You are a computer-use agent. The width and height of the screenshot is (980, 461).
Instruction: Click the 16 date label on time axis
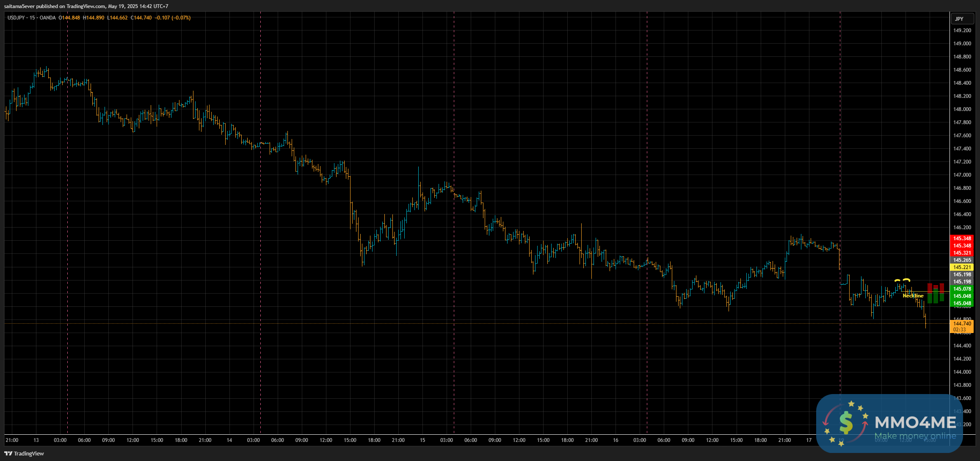pos(616,440)
